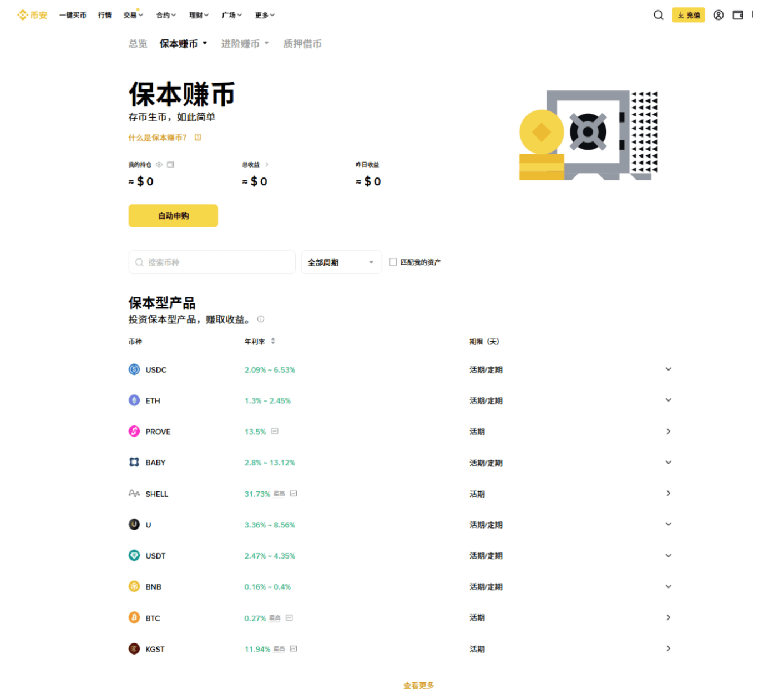The width and height of the screenshot is (779, 700).
Task: Expand the BNB row chevron
Action: tap(668, 586)
